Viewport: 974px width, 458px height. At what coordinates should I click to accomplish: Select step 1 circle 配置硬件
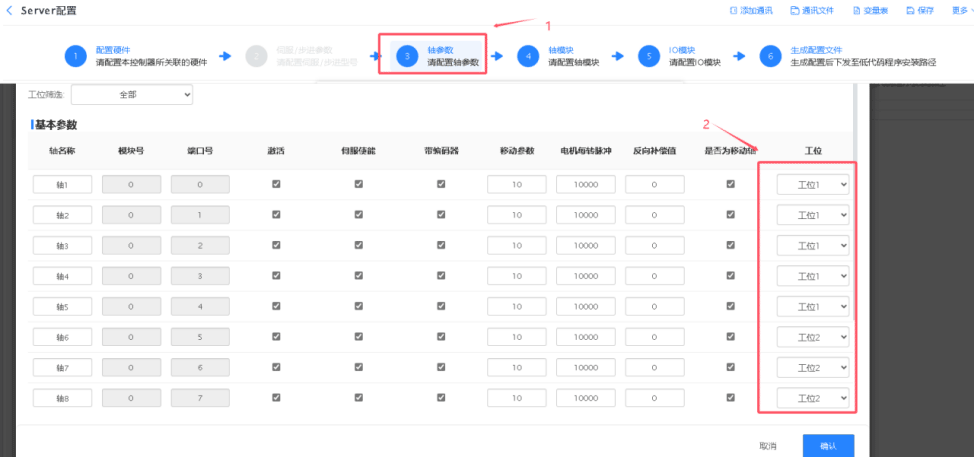[x=77, y=56]
